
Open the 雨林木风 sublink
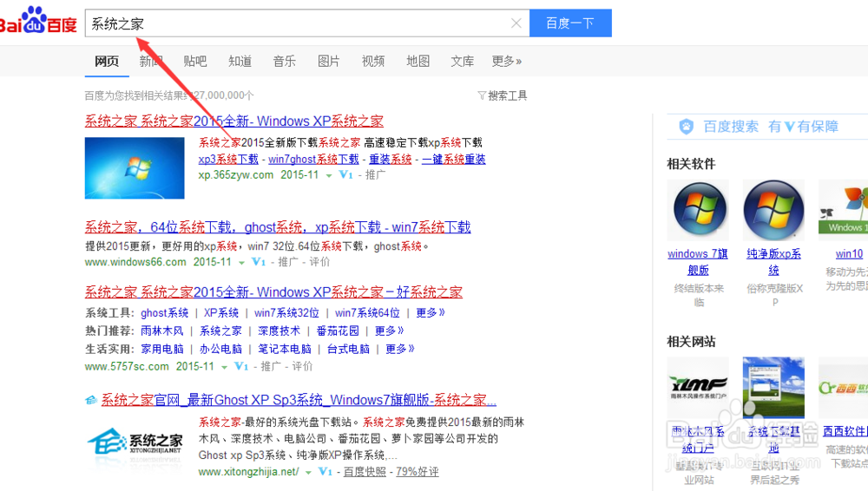point(161,331)
